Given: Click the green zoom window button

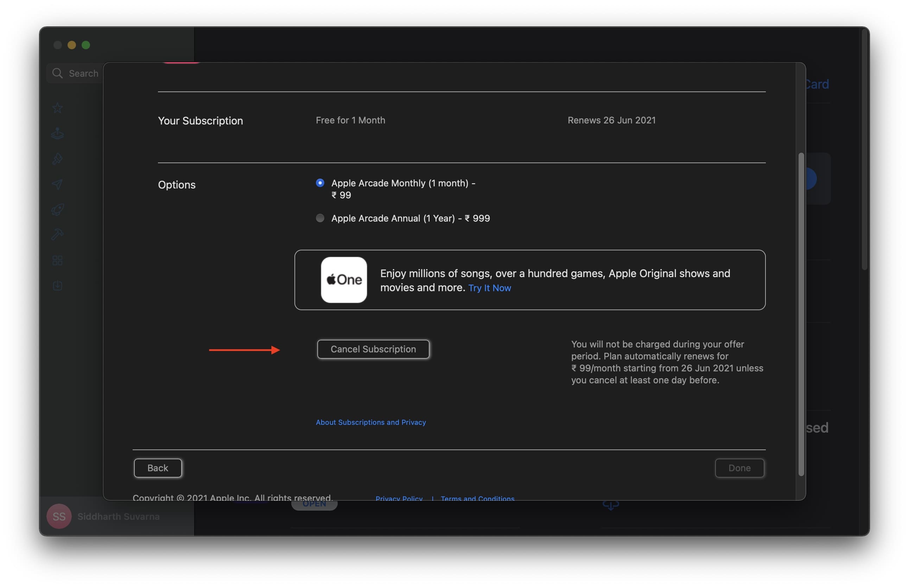Looking at the screenshot, I should (86, 45).
